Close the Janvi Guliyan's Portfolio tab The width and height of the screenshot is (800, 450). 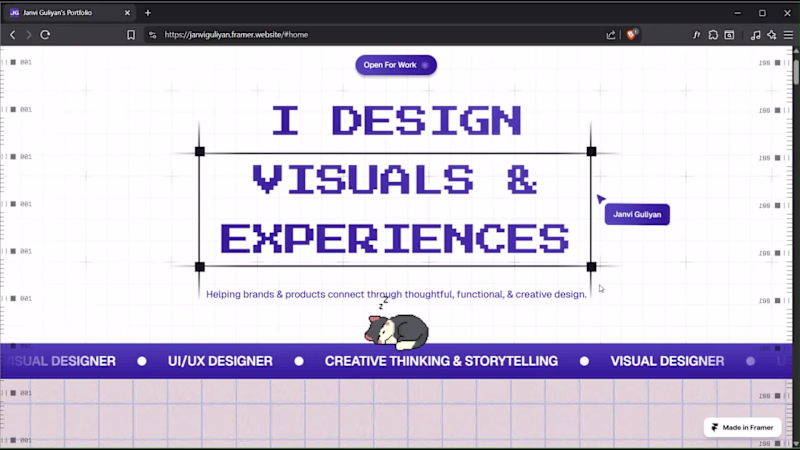tap(127, 13)
